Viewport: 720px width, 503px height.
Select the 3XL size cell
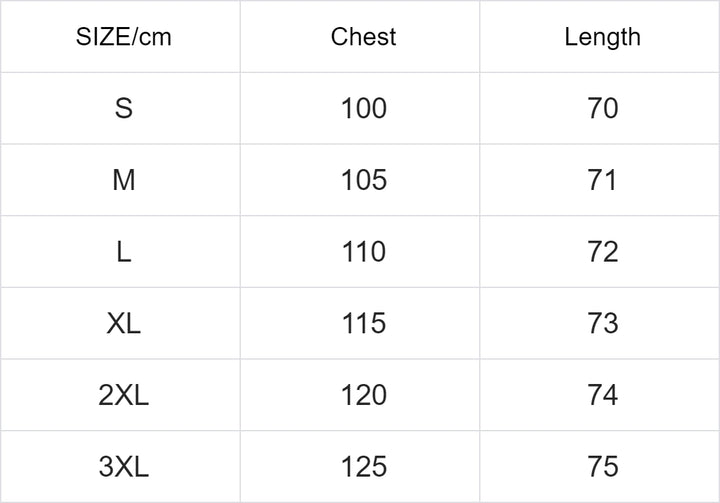tap(123, 467)
